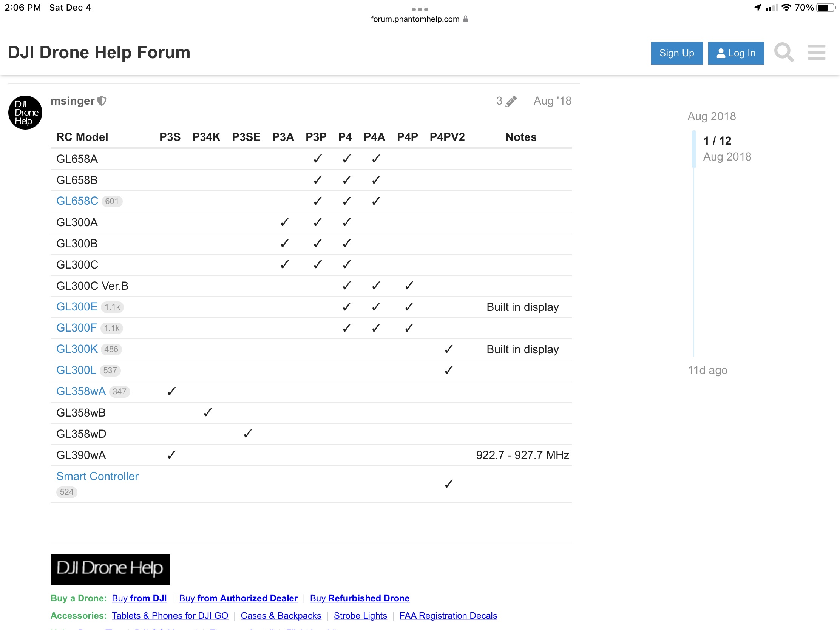Click the moderator shield icon beside msinger

pos(102,101)
